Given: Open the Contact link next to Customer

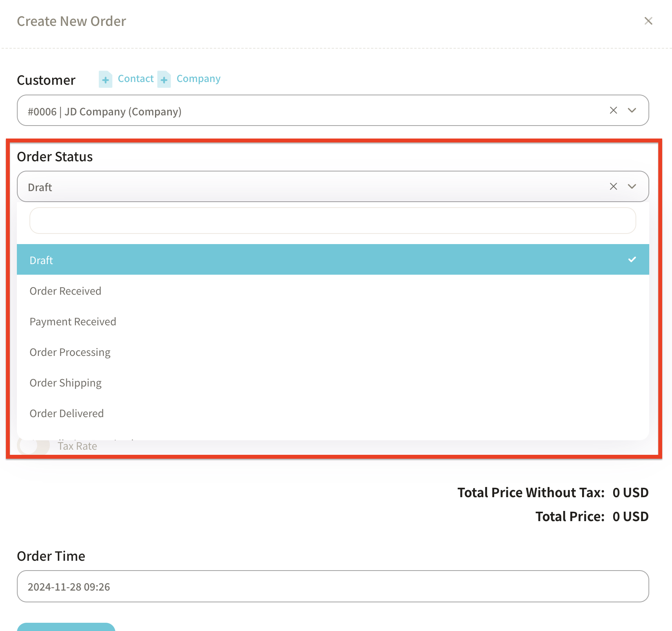Looking at the screenshot, I should pos(136,78).
